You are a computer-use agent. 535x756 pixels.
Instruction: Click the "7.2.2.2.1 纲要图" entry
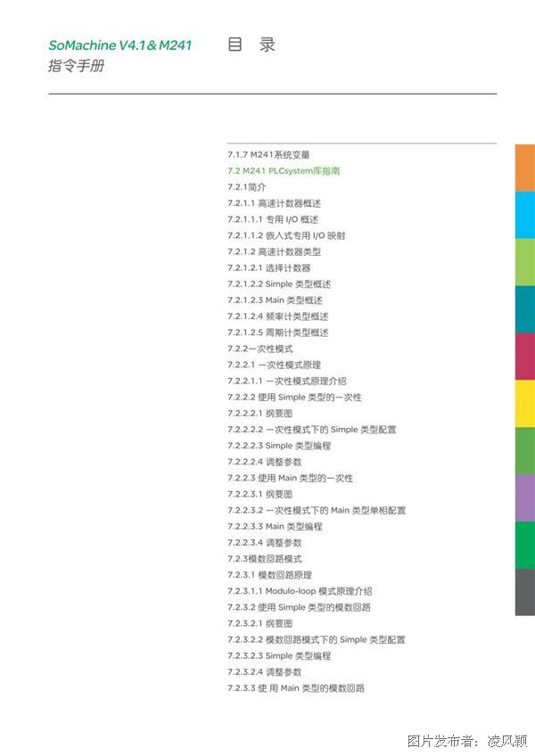(259, 413)
